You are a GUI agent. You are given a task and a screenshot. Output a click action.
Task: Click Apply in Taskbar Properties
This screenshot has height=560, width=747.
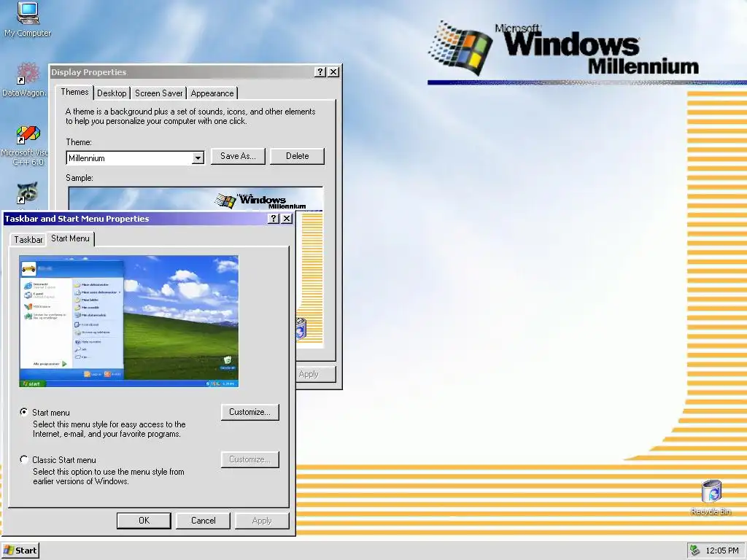262,521
